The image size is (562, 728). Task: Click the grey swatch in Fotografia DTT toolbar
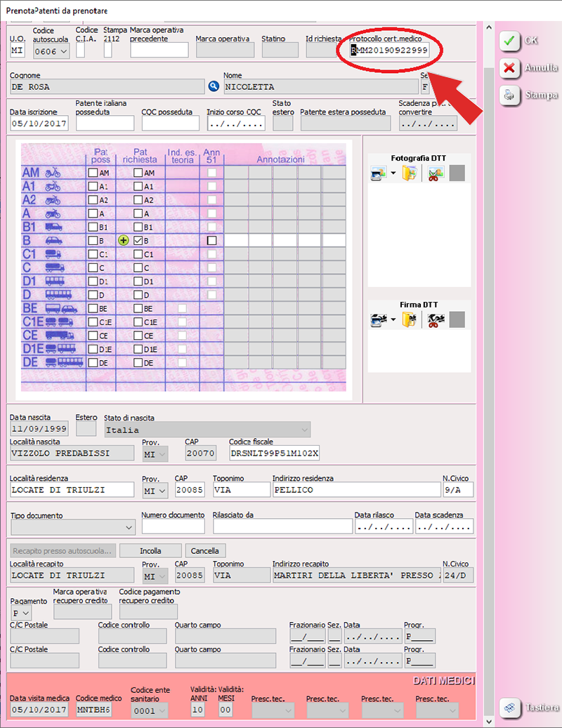click(x=457, y=174)
